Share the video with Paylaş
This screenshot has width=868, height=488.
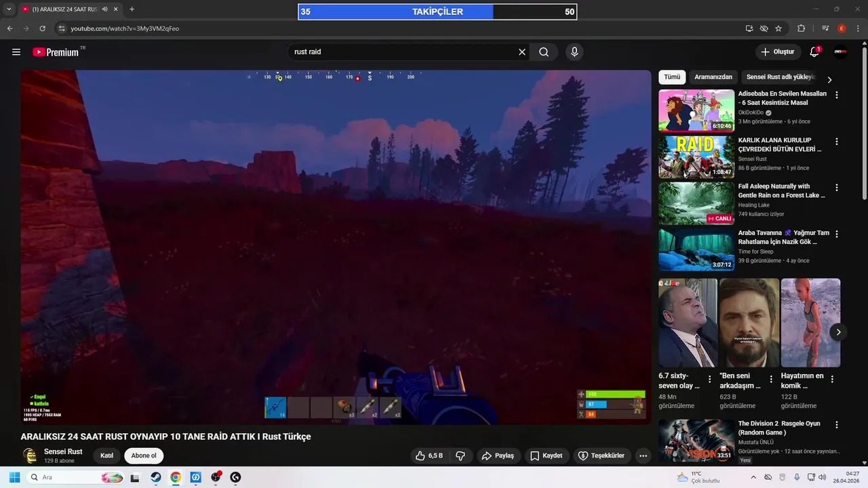pyautogui.click(x=498, y=455)
